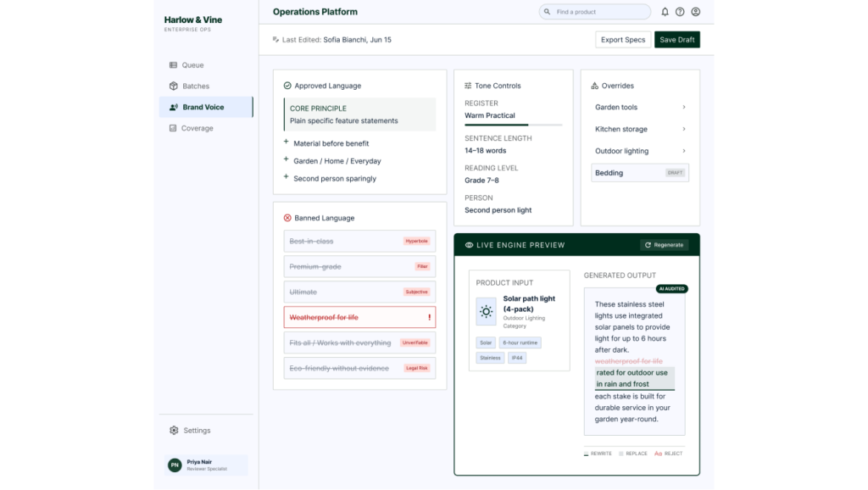Screen dimensions: 868x490
Task: Click the Hyperbole tag
Action: (416, 242)
